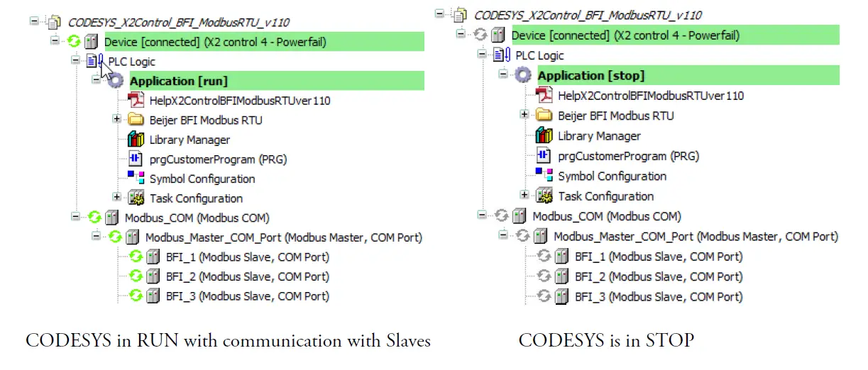The width and height of the screenshot is (868, 370).
Task: Click Symbol Configuration icon in run tree
Action: 136,178
